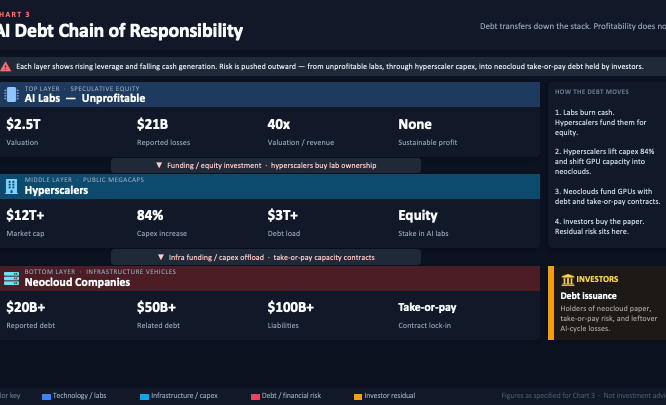Select the cyan Infrastructure / capex swatch
The image size is (666, 405).
tap(144, 397)
